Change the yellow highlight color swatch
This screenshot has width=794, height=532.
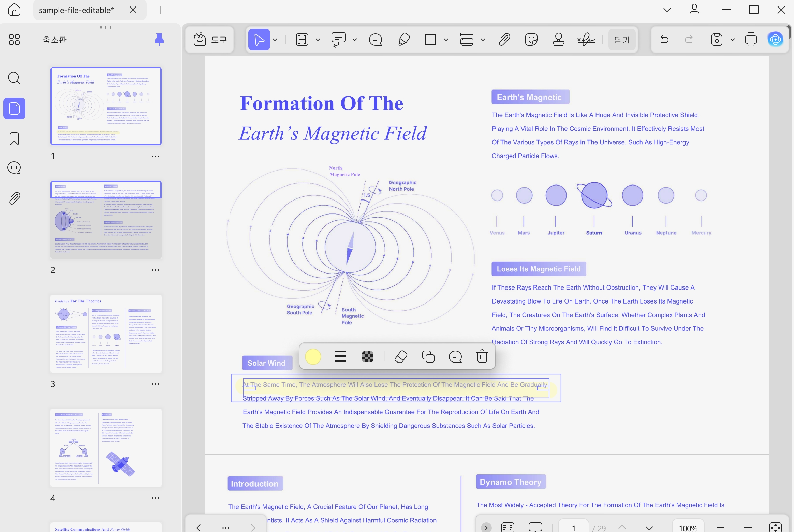pyautogui.click(x=313, y=357)
